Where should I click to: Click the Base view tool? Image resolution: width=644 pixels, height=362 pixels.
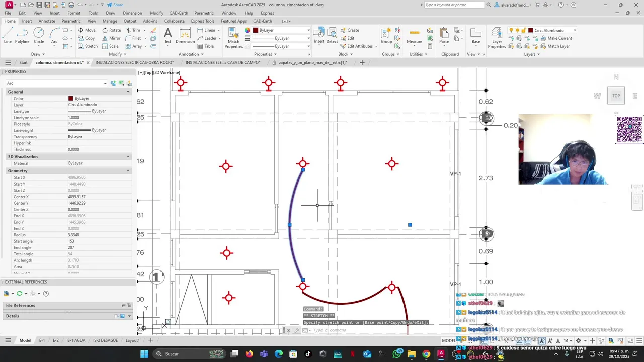(475, 36)
